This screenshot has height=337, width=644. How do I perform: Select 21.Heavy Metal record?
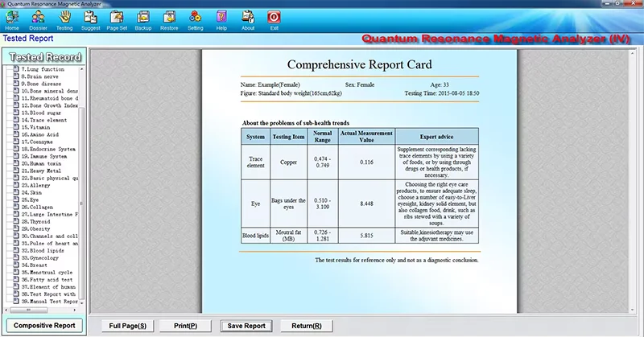tap(41, 171)
